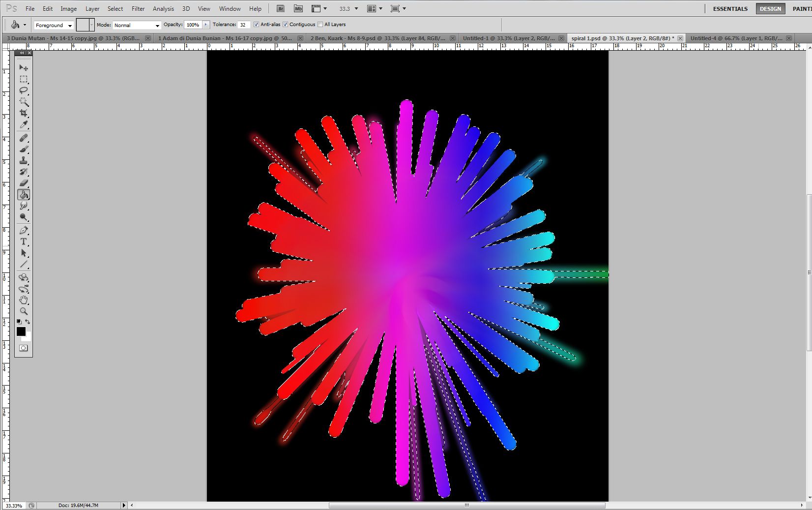Select the Smudge tool
The width and height of the screenshot is (812, 510).
pyautogui.click(x=23, y=206)
